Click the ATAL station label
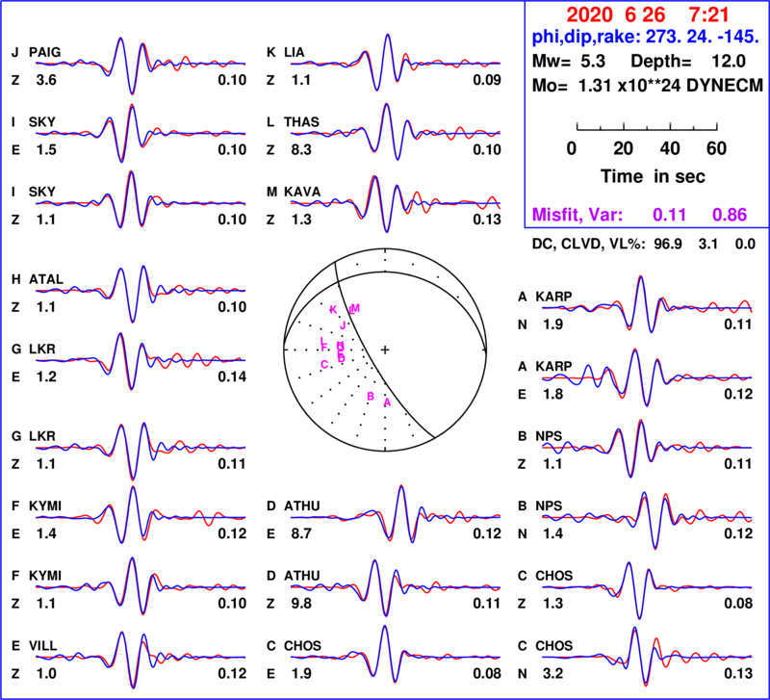Viewport: 770px width, 700px height. [x=46, y=279]
